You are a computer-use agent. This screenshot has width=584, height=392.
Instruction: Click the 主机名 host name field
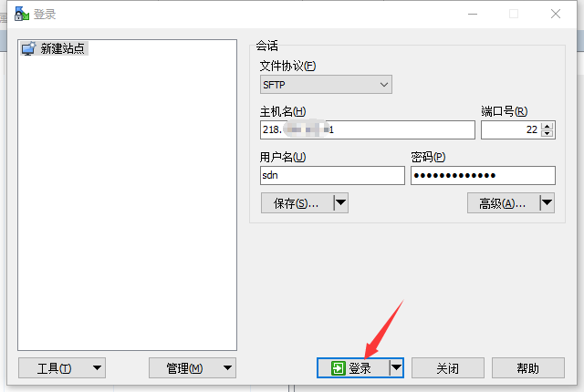point(367,129)
